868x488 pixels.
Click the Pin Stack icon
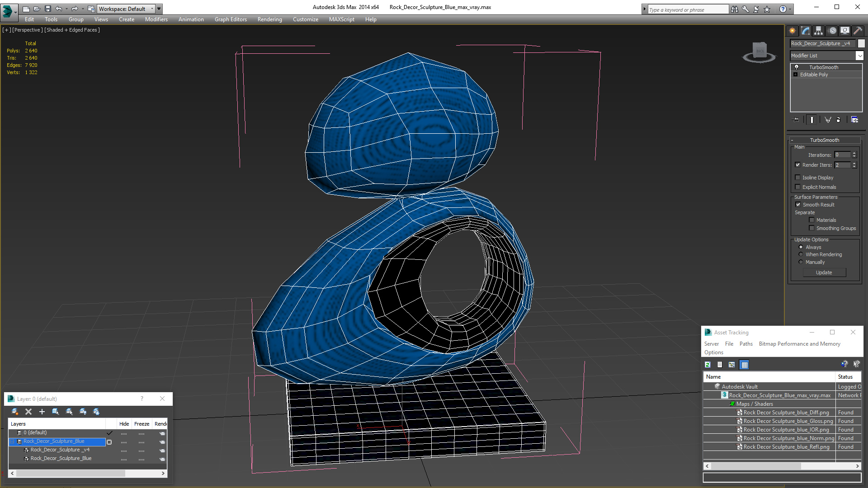coord(796,120)
